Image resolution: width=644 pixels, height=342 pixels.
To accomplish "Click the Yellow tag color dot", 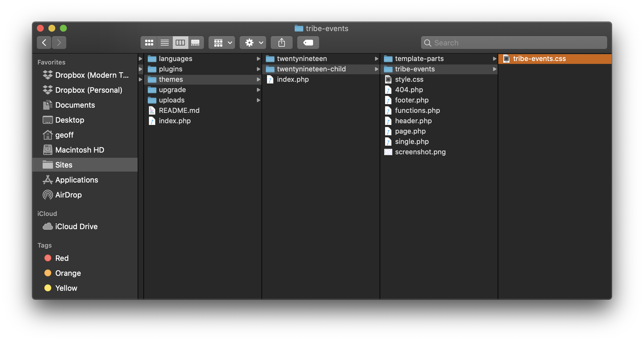I will [x=48, y=288].
